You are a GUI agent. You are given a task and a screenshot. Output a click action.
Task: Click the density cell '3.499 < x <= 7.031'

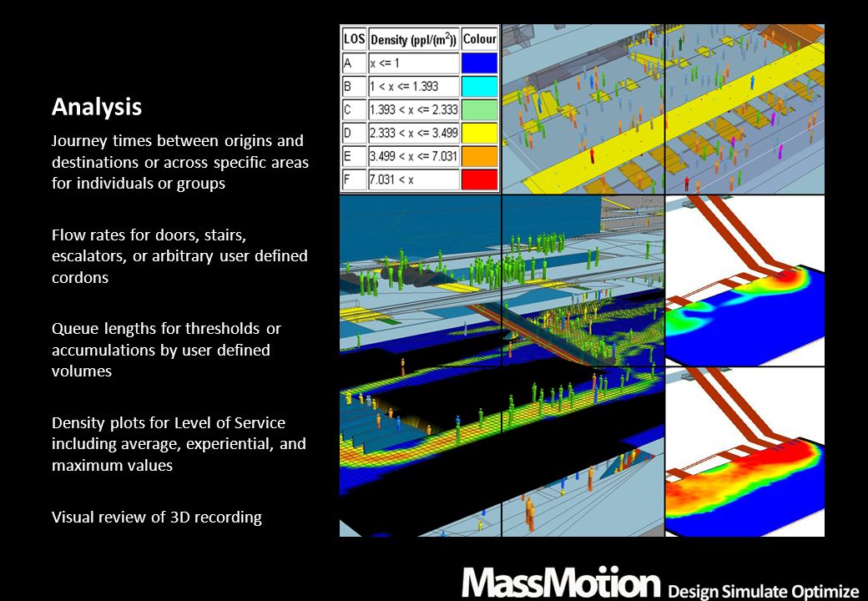(413, 156)
